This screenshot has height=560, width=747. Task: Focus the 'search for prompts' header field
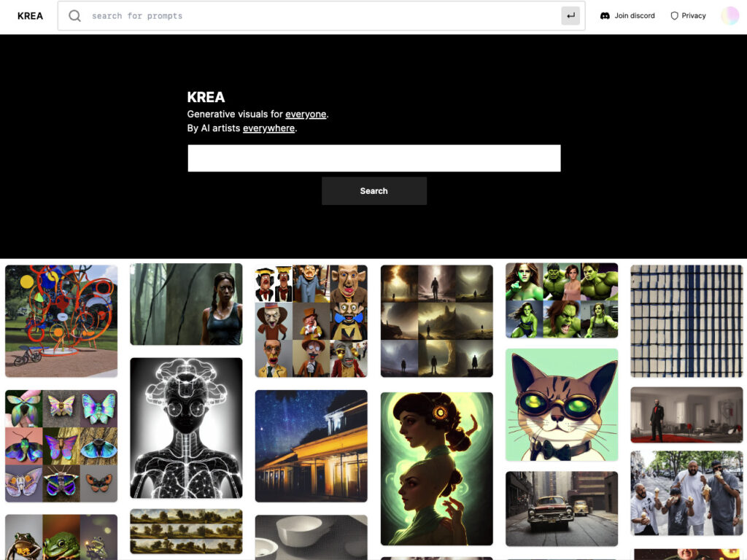click(x=322, y=16)
